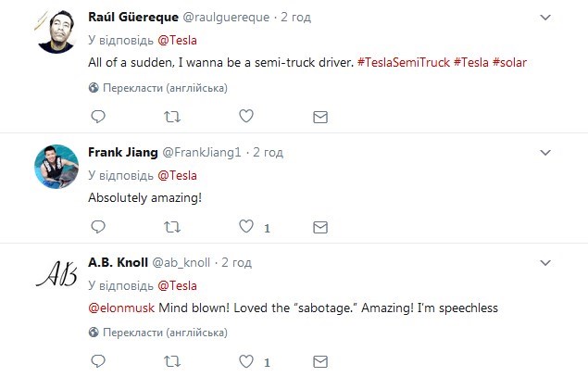Retweet A.B. Knoll's tweet
The image size is (588, 377).
point(172,360)
